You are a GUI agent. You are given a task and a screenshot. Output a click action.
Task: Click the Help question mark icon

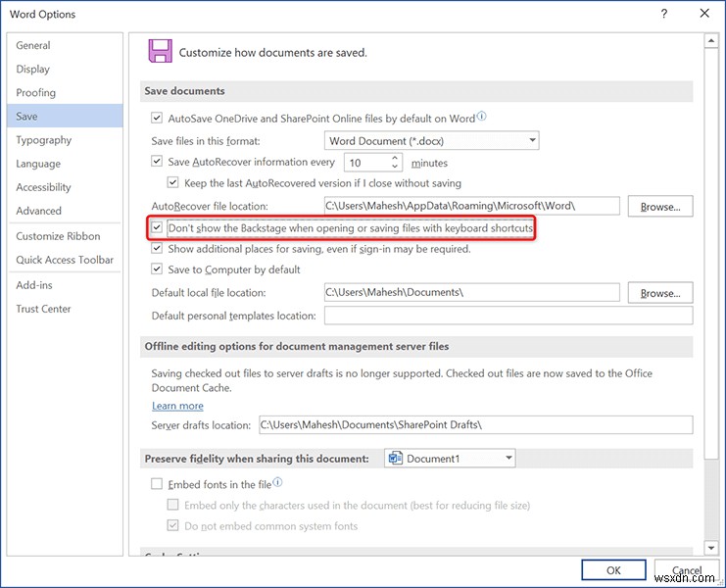pos(664,14)
